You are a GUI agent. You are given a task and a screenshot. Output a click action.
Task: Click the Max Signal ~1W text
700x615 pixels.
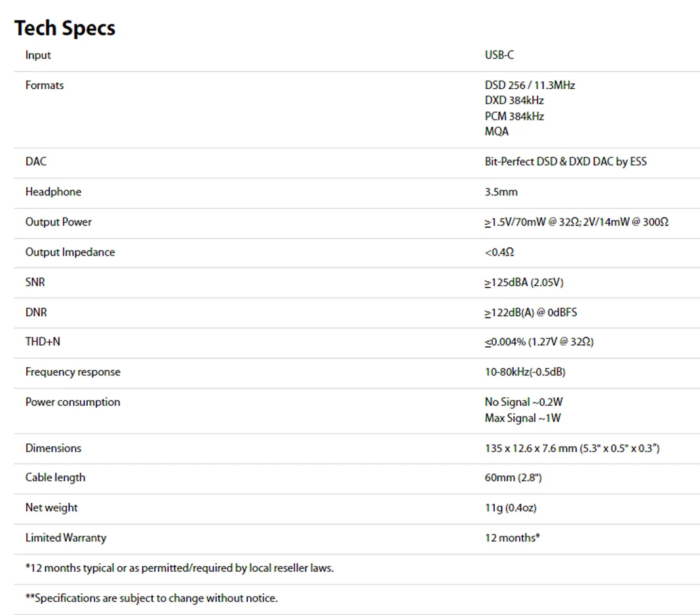click(x=522, y=418)
